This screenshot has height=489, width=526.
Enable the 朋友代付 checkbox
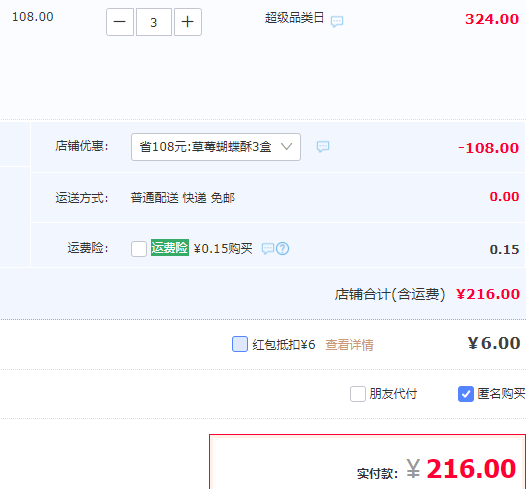[x=358, y=394]
